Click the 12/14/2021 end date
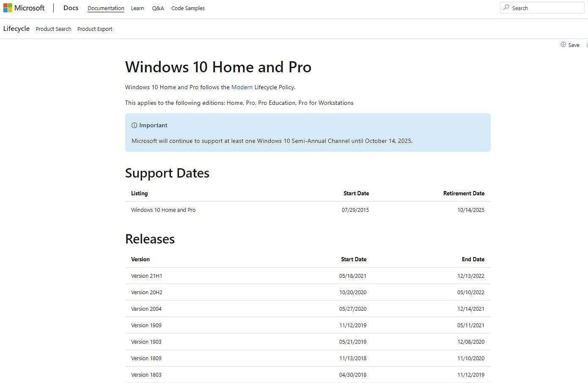Image resolution: width=588 pixels, height=383 pixels. [471, 309]
